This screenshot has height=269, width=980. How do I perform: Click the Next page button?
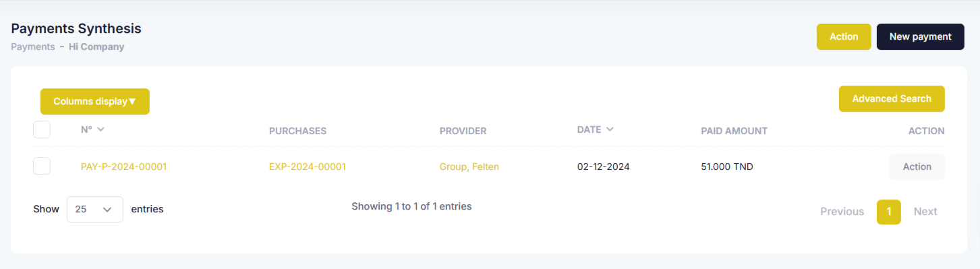[x=925, y=212]
